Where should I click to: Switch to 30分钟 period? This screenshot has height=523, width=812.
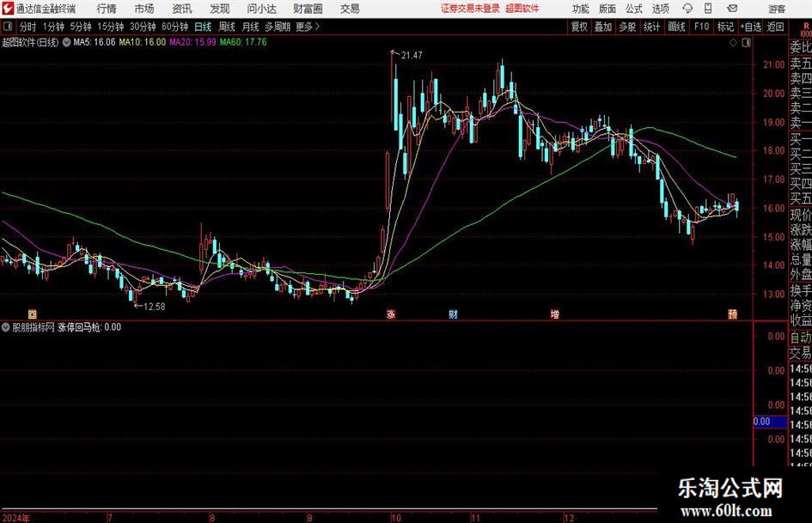[x=143, y=27]
